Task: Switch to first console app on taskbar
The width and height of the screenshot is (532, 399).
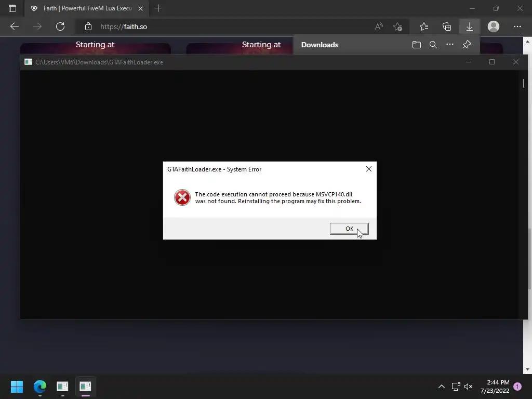Action: 62,387
